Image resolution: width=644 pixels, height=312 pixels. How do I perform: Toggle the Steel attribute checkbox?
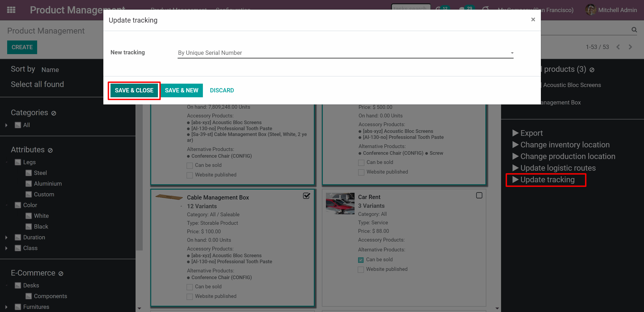29,173
